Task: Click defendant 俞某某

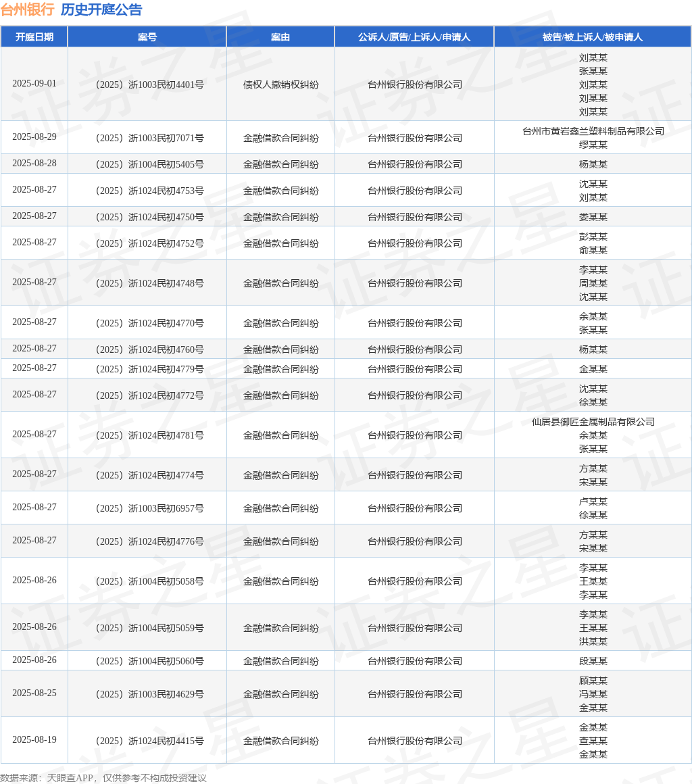Action: click(x=593, y=250)
